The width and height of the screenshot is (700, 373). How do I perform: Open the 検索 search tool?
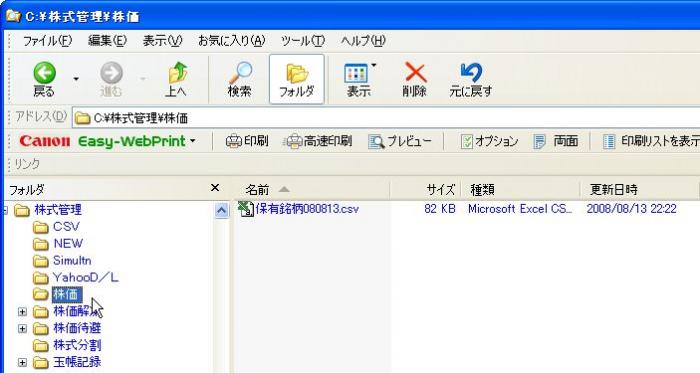pos(240,79)
